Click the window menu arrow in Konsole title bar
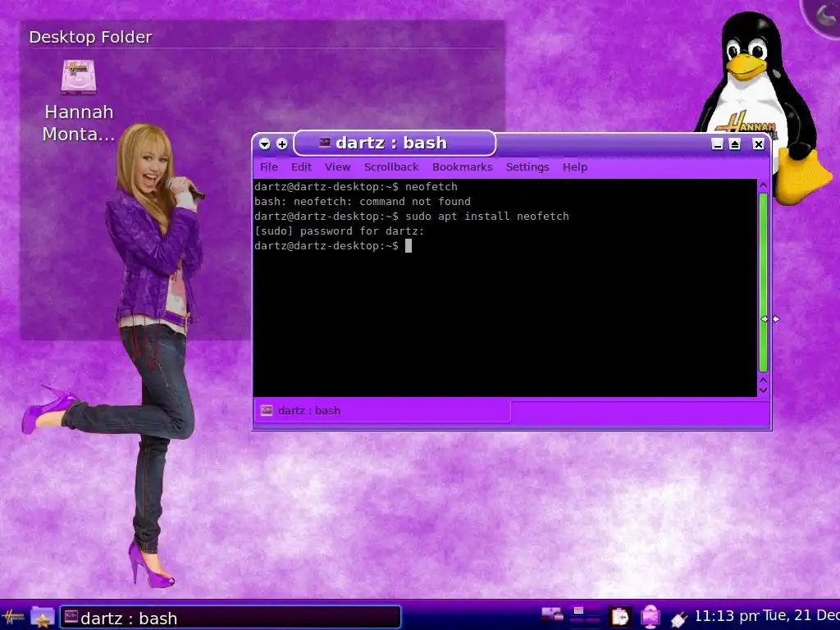The image size is (840, 630). point(265,144)
